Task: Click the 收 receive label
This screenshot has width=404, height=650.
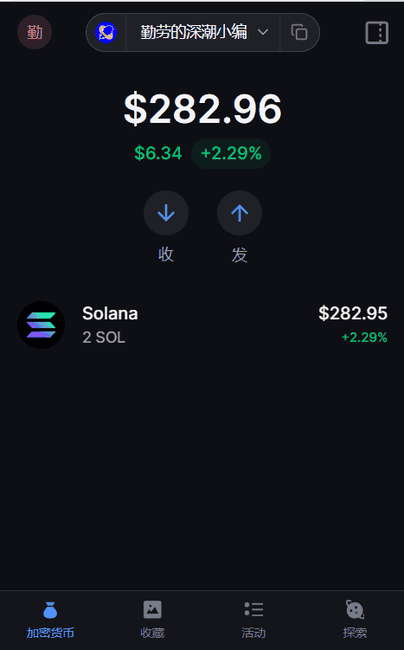Action: click(166, 255)
